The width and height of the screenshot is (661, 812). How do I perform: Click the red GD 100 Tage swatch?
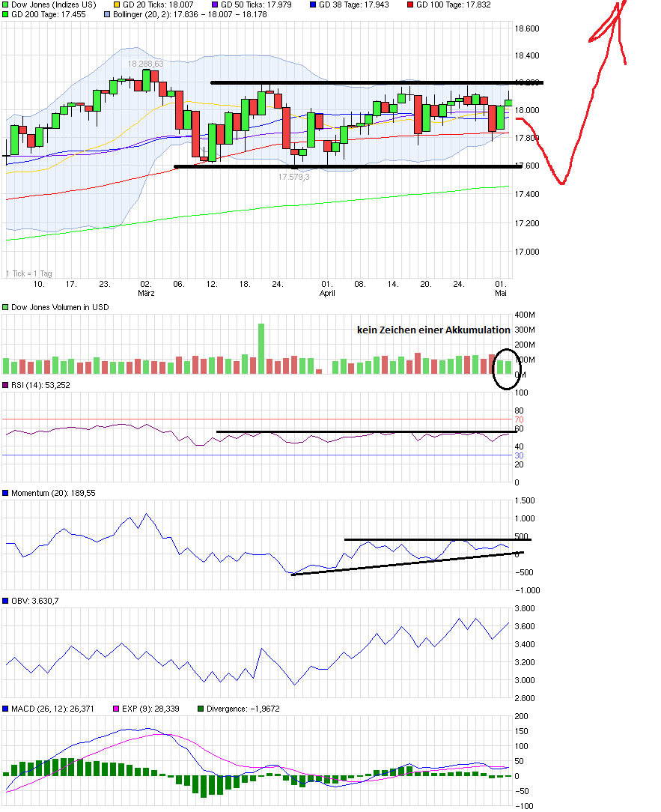pyautogui.click(x=410, y=4)
